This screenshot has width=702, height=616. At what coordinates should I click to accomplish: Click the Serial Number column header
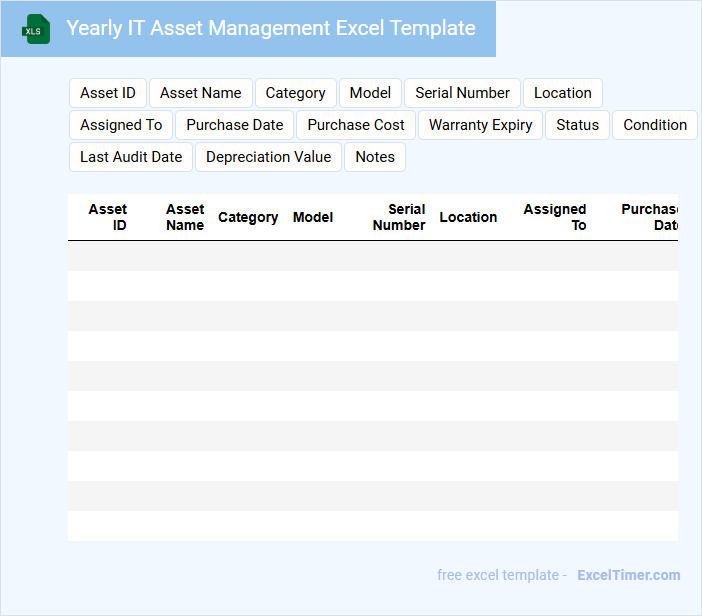coord(399,217)
